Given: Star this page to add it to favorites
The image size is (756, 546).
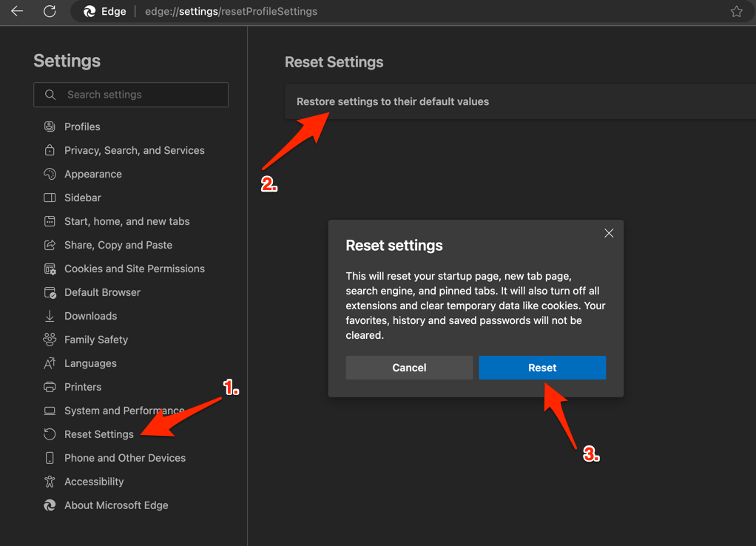Looking at the screenshot, I should pyautogui.click(x=736, y=11).
